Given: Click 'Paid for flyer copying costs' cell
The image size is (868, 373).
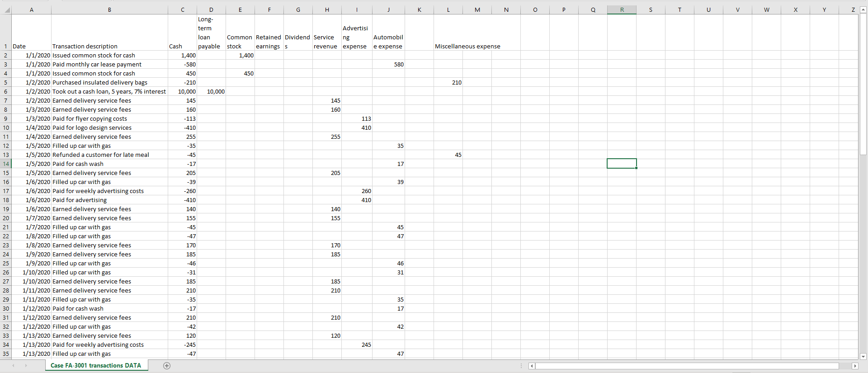Looking at the screenshot, I should click(x=109, y=118).
